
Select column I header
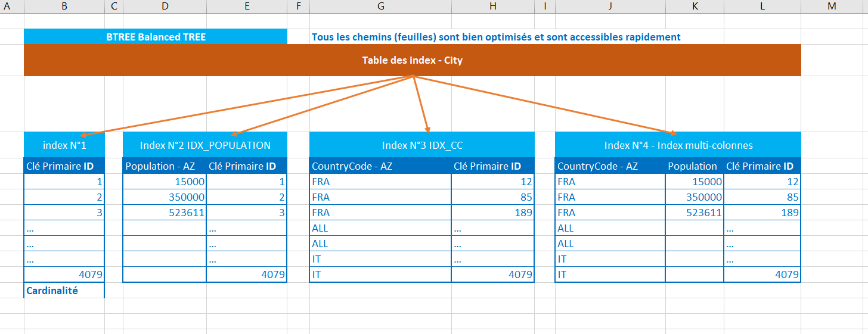[545, 7]
